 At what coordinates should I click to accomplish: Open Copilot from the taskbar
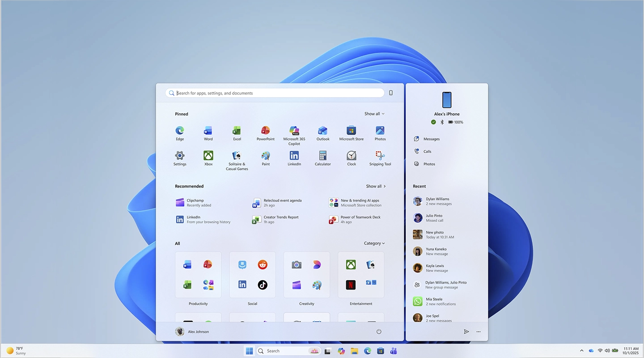(341, 351)
